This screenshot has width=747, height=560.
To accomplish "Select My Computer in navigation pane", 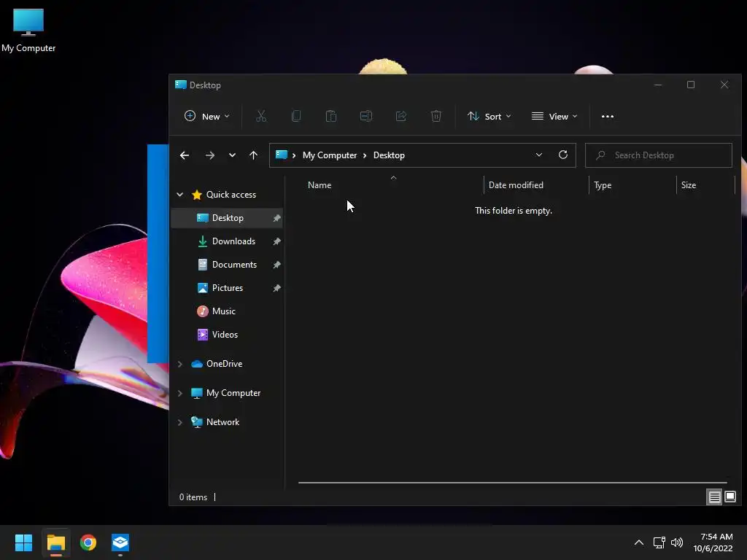I will 233,393.
